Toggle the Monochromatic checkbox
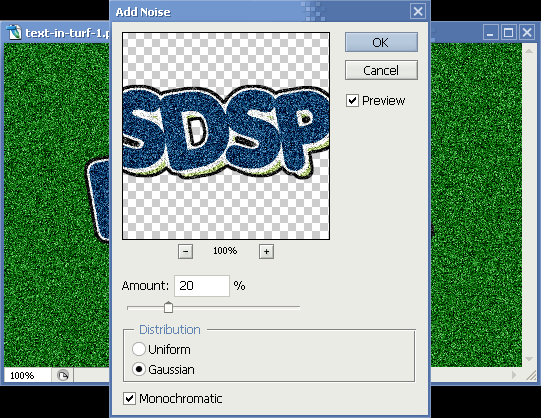Screen dimensions: 541x418 129,399
